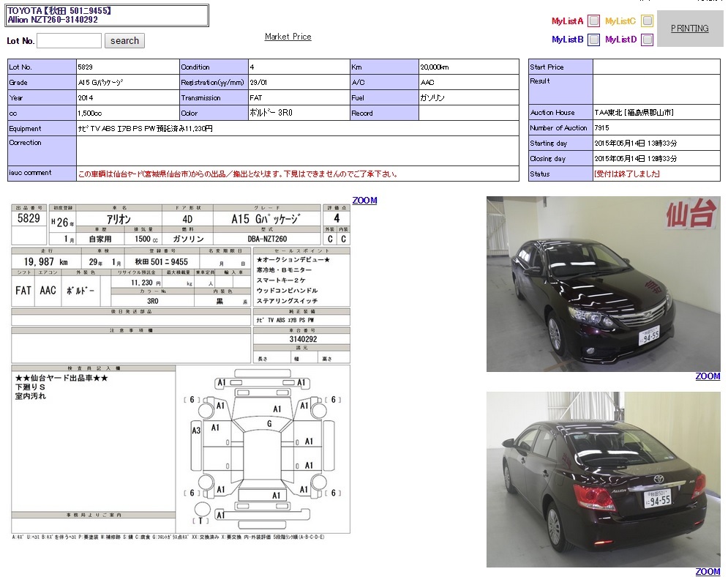Open the rear view car photo
The width and height of the screenshot is (728, 577).
pos(603,479)
